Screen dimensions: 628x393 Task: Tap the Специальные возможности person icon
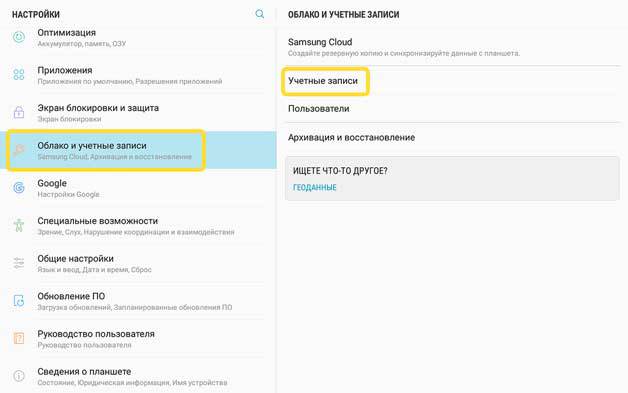point(19,225)
